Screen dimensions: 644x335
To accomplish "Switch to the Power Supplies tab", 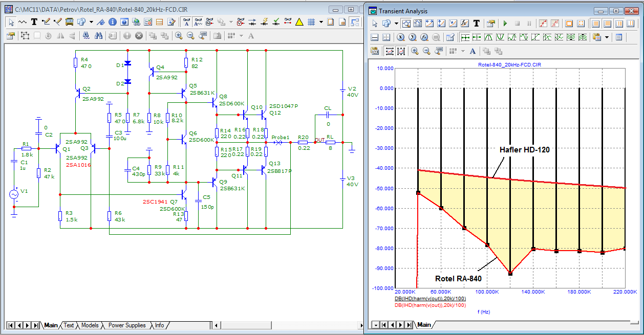I will [x=127, y=325].
